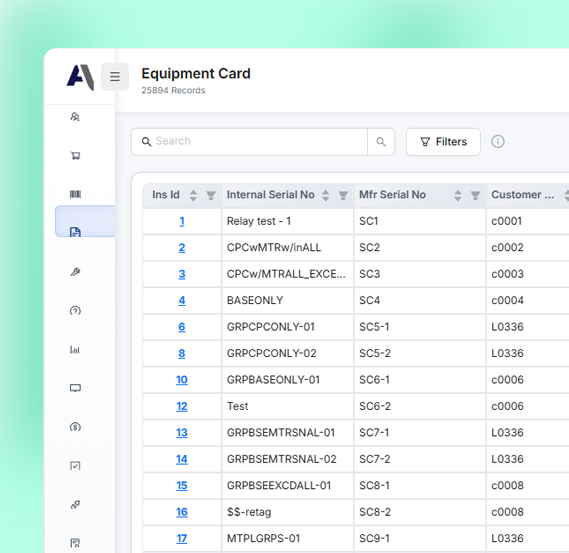Select the 'c0001' customer cell
569x553 pixels.
pyautogui.click(x=528, y=221)
